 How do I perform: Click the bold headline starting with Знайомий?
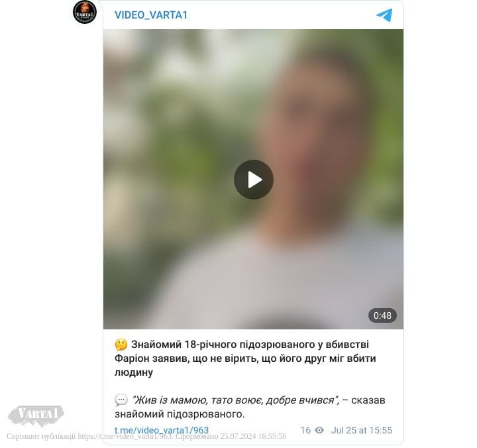click(x=245, y=359)
